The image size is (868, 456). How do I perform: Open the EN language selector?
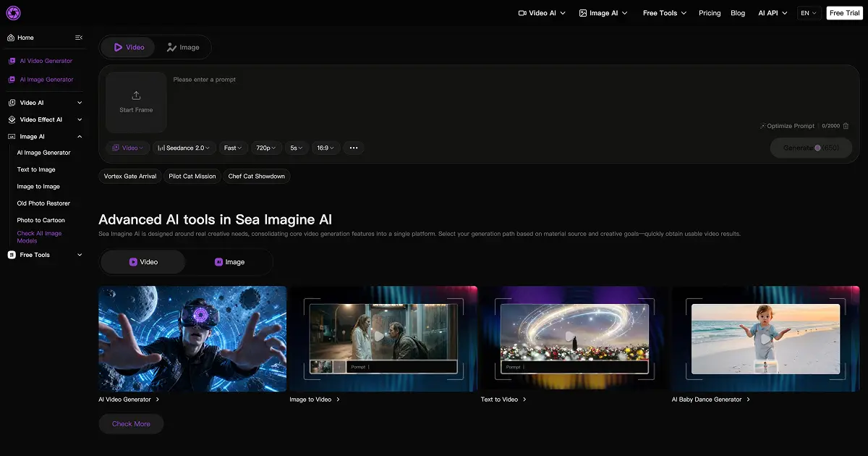click(809, 13)
